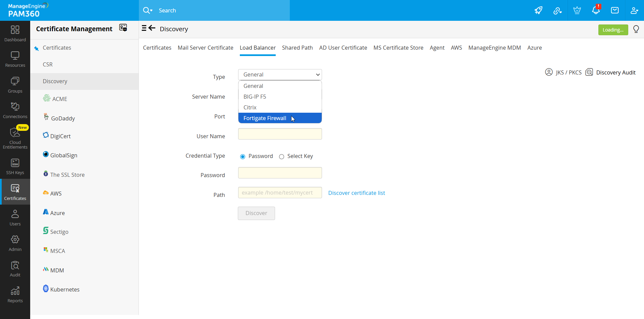Click the lightbulb tips icon
This screenshot has height=319, width=644.
[636, 29]
